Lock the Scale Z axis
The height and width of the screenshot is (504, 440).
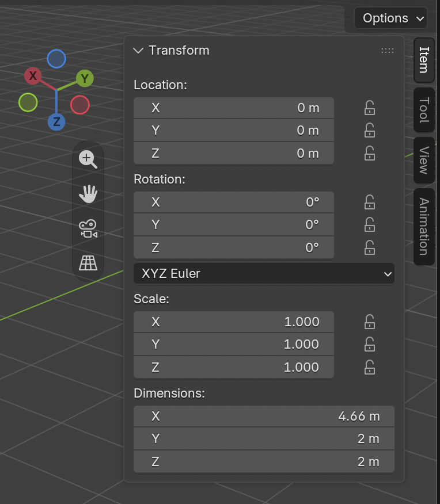click(x=370, y=367)
